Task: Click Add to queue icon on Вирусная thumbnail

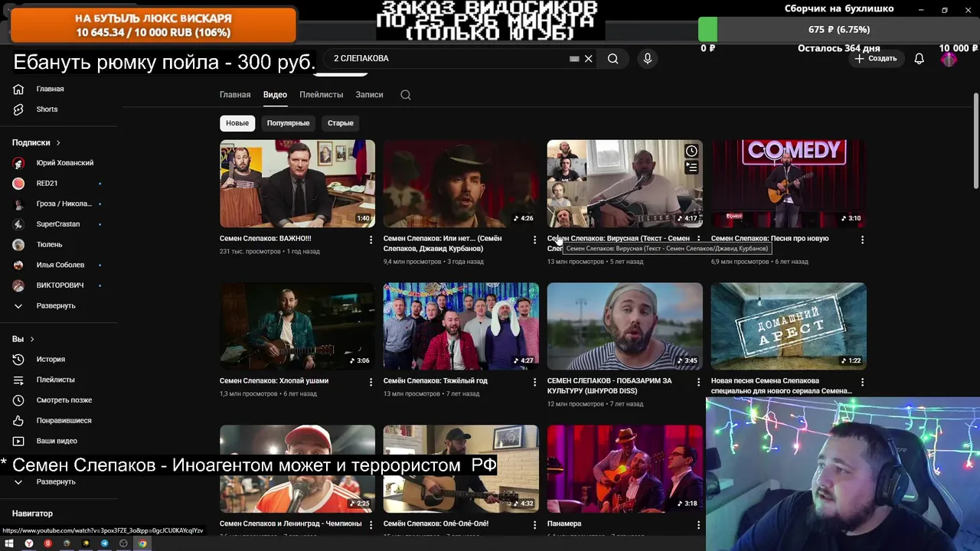Action: click(x=691, y=168)
